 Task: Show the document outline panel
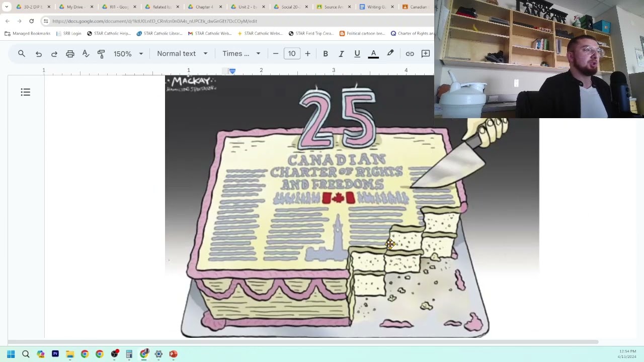26,92
